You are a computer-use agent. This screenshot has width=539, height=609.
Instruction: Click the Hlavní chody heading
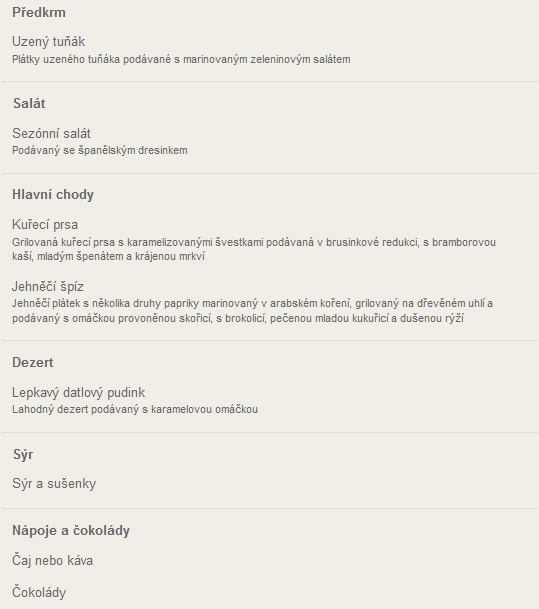[x=53, y=195]
